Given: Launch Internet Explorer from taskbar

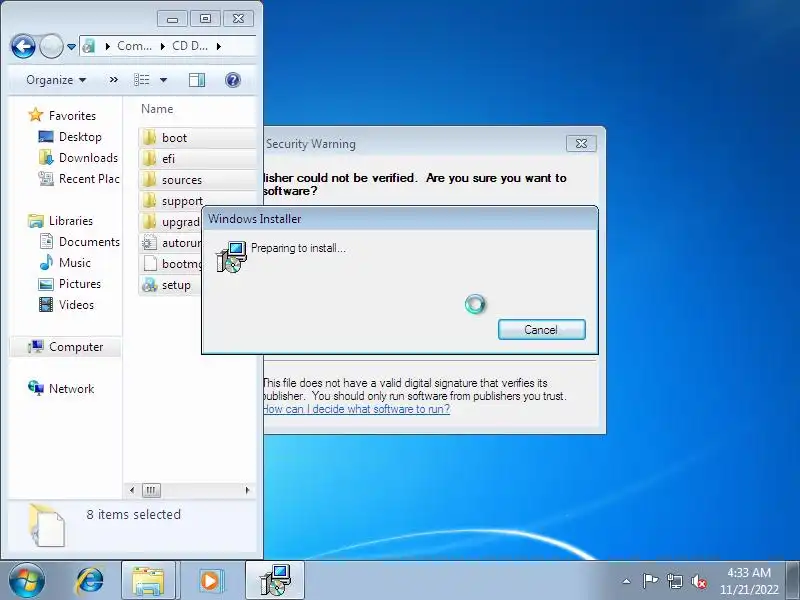Looking at the screenshot, I should tap(90, 581).
